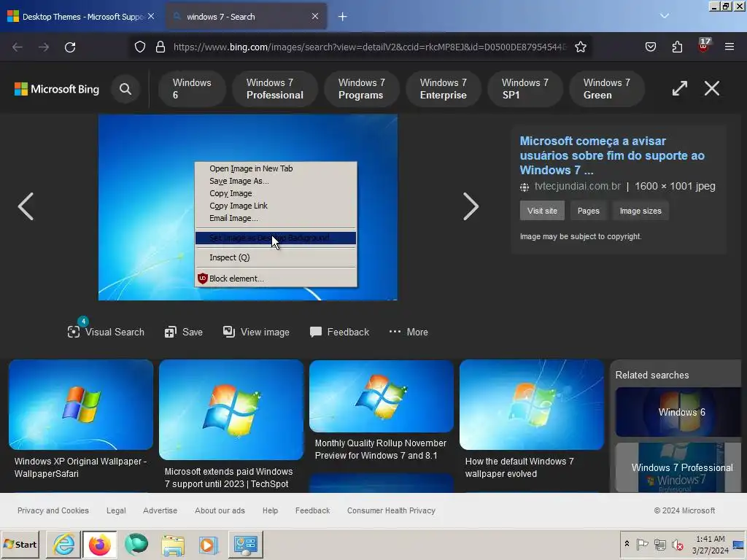
Task: Open How the default Windows 7 wallpaper thumbnail
Action: (532, 405)
